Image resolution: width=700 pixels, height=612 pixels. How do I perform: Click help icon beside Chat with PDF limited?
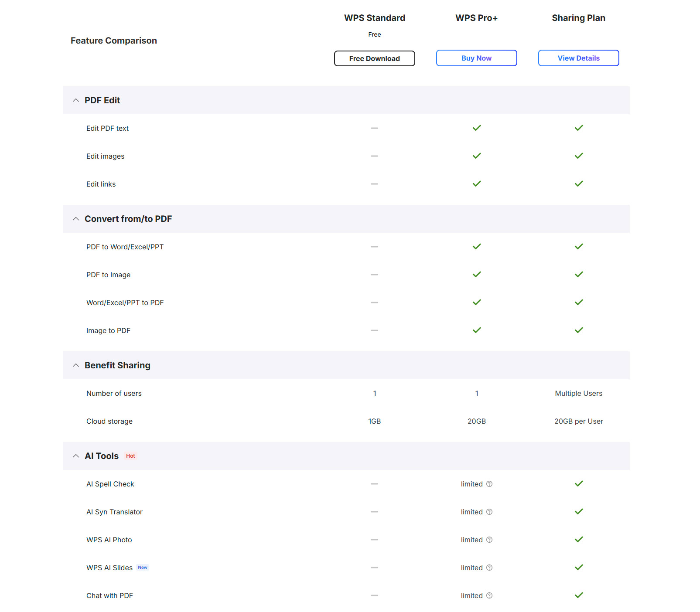click(x=489, y=595)
